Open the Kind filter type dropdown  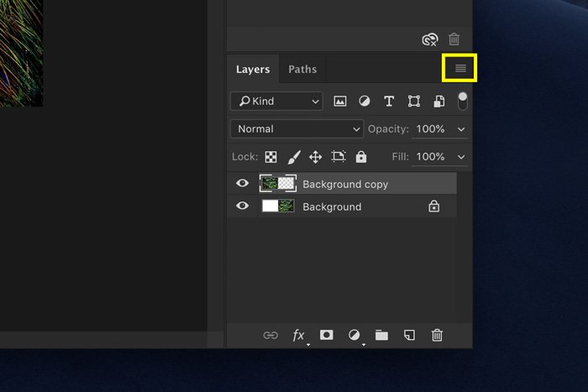(276, 102)
